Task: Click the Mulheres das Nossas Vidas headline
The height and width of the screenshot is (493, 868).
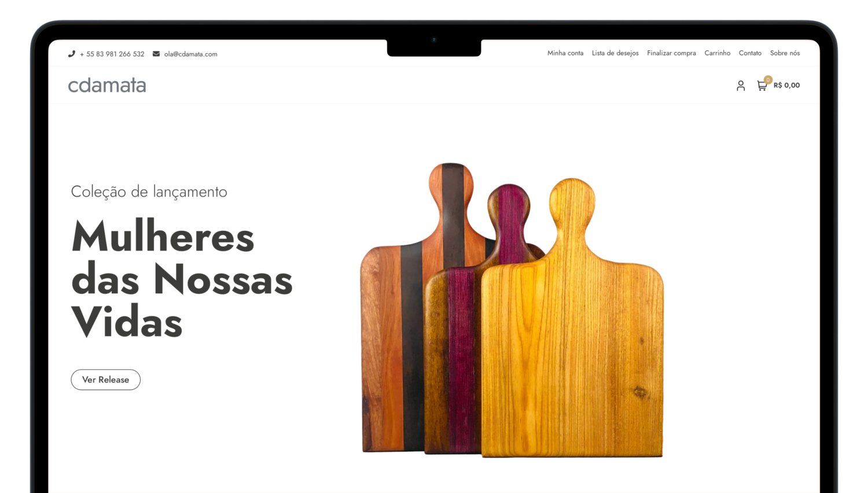Action: pos(182,279)
